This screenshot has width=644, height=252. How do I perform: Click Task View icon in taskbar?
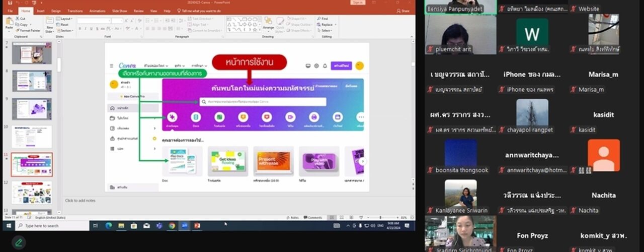[x=96, y=226]
